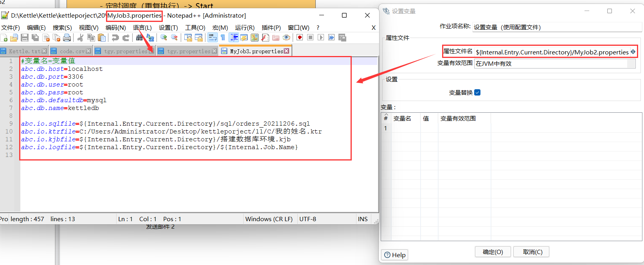Click the 变量名 column header

tap(402, 119)
